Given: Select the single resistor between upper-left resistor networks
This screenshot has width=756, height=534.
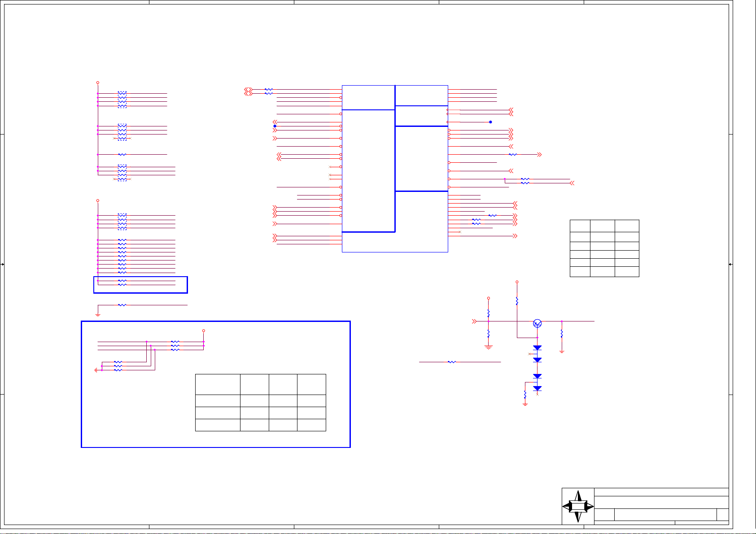Looking at the screenshot, I should (122, 155).
